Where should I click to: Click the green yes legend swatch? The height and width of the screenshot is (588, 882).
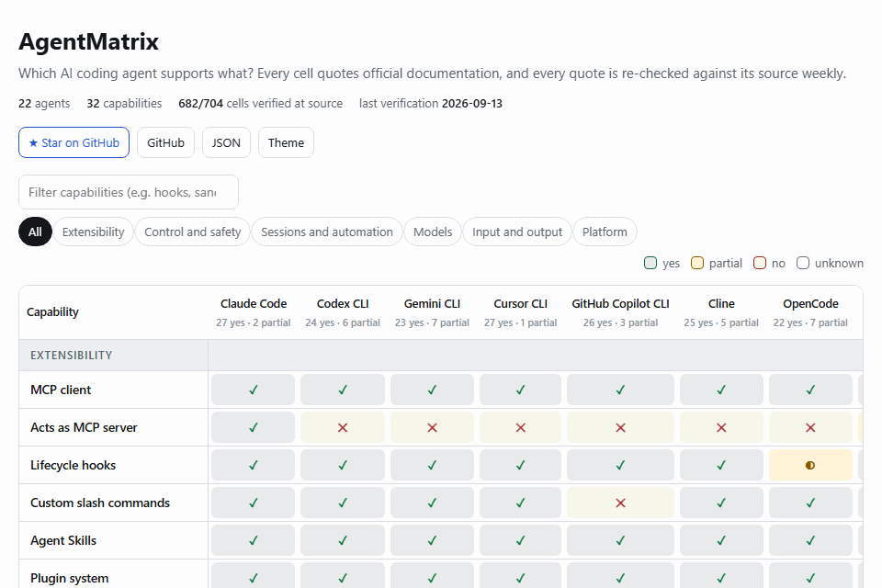coord(650,263)
